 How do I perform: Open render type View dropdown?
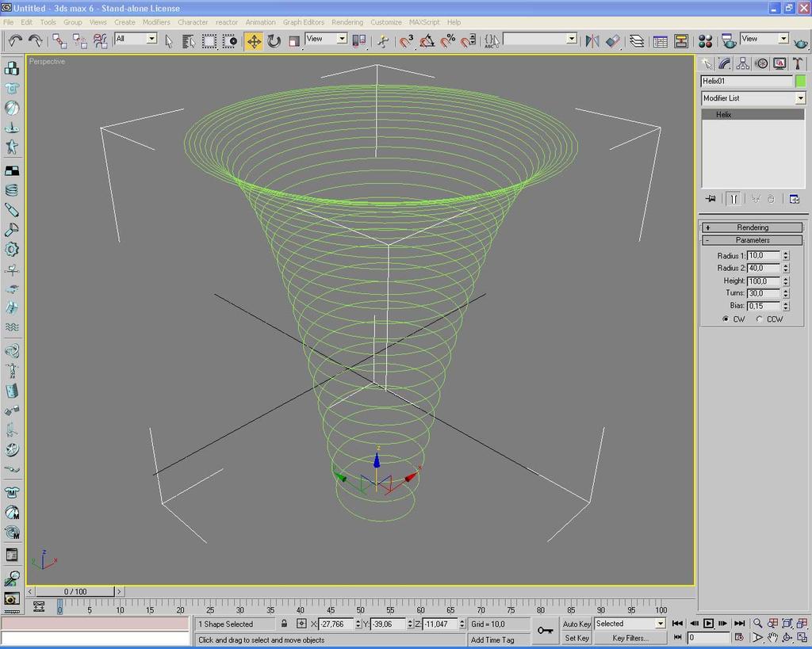(783, 39)
